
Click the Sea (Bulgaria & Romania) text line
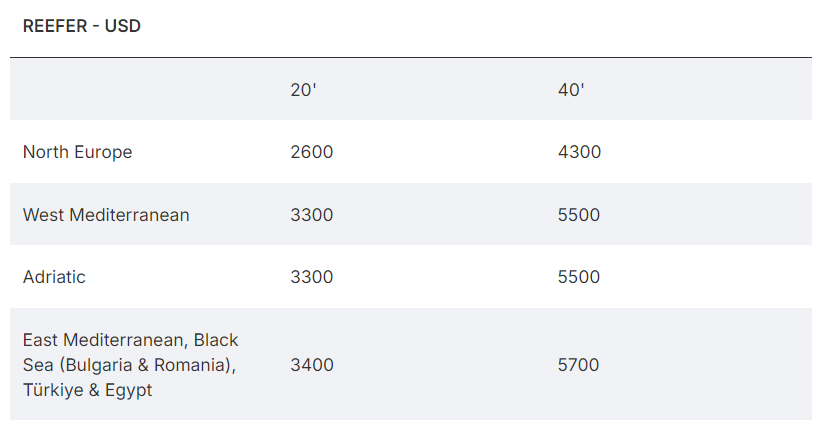coord(129,365)
